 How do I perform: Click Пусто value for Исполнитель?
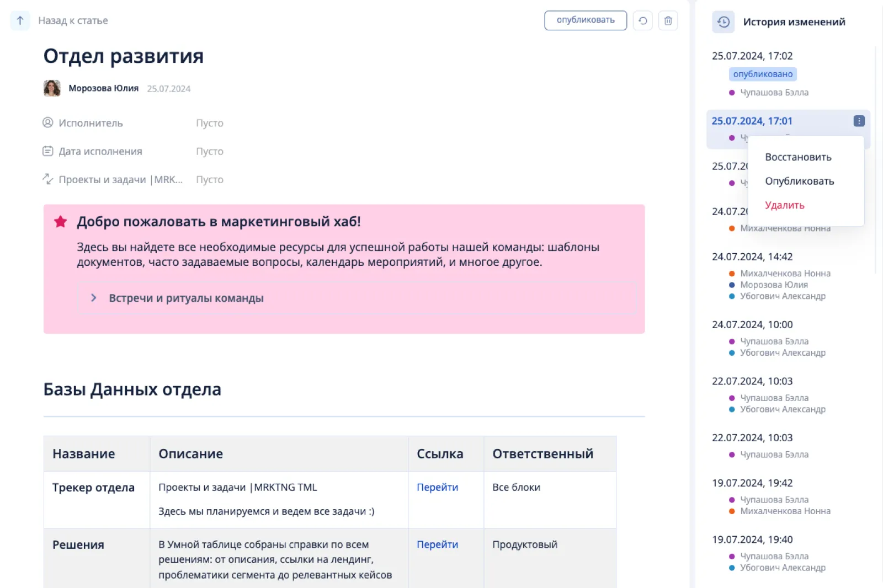210,123
